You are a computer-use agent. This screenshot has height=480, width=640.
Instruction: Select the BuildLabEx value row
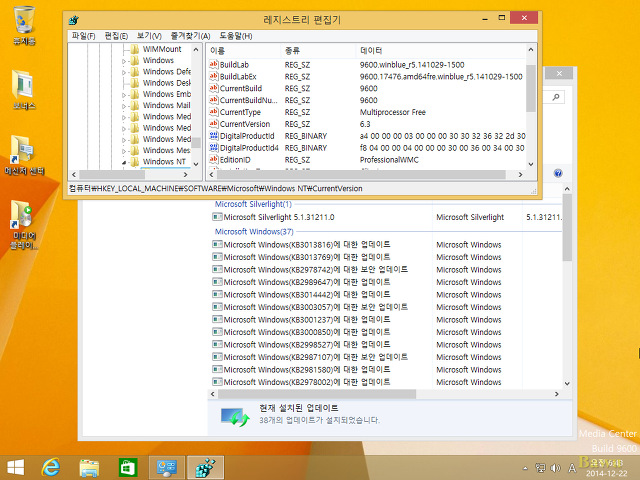coord(366,77)
